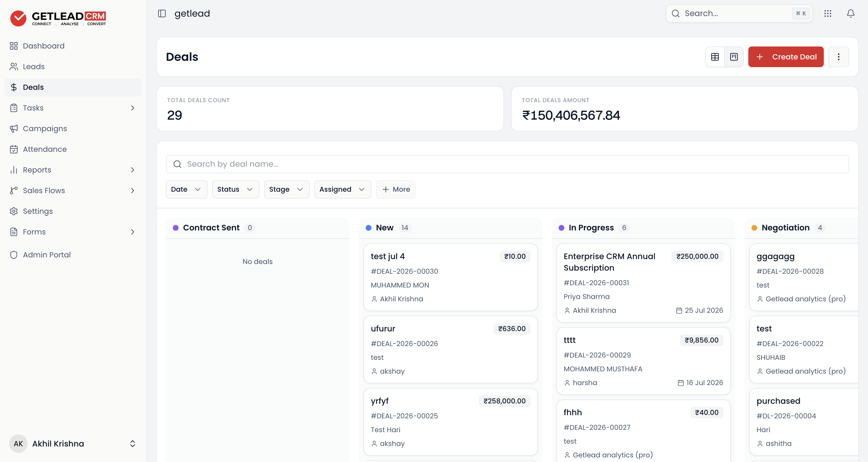Click the AK user avatar
The width and height of the screenshot is (868, 462).
[18, 443]
